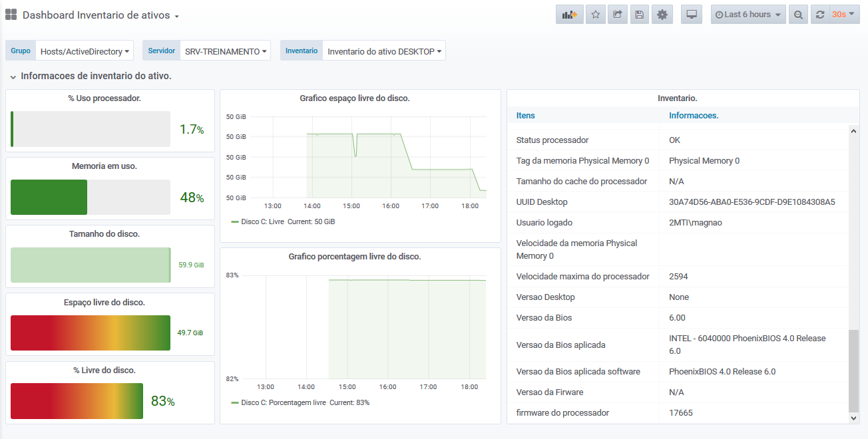The height and width of the screenshot is (439, 868).
Task: Open the 'Last 6 hours' time picker
Action: pyautogui.click(x=748, y=15)
